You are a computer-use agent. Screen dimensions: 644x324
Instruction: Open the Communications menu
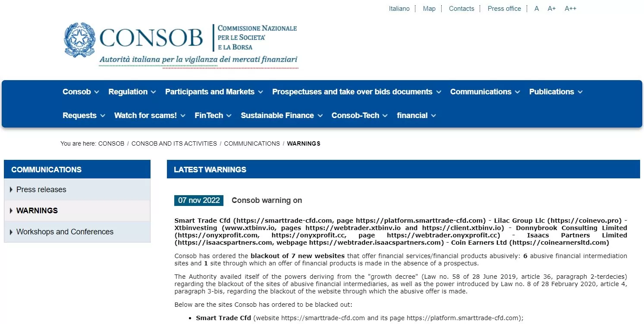click(x=485, y=92)
